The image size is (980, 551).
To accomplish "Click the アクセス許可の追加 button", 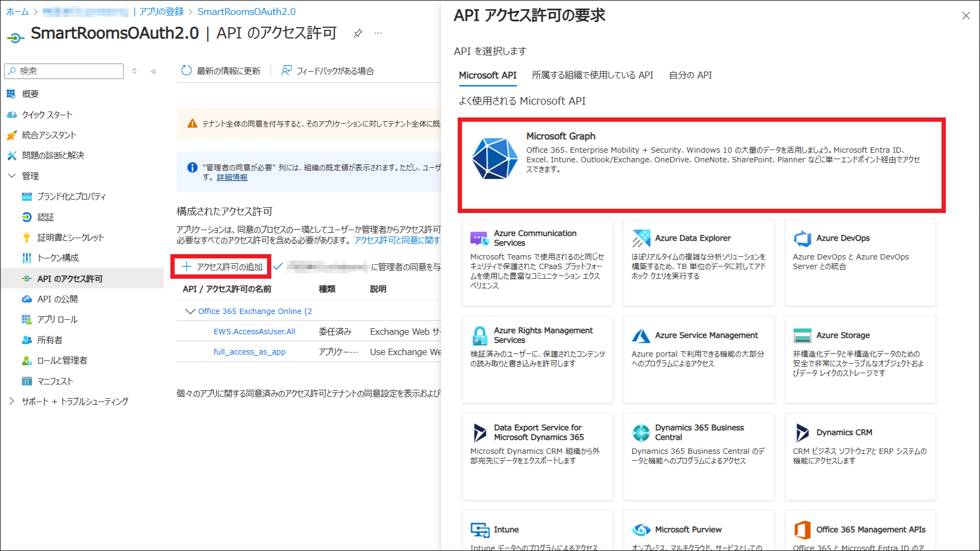I will point(222,266).
